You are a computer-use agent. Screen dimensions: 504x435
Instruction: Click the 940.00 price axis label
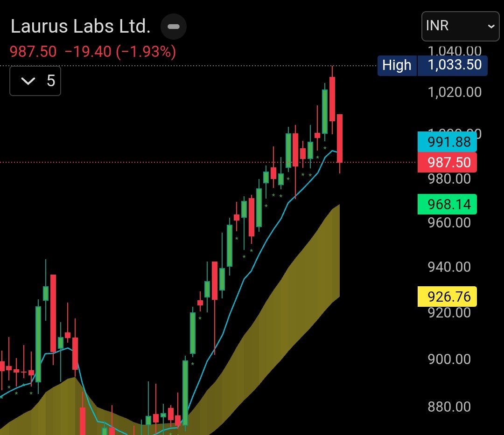point(449,267)
